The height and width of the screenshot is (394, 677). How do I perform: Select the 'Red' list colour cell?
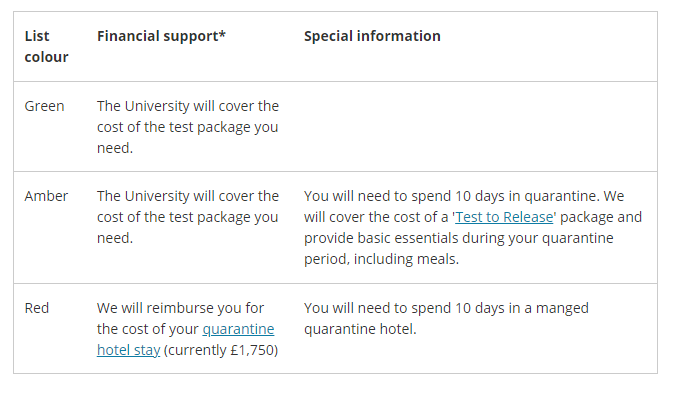click(x=37, y=308)
